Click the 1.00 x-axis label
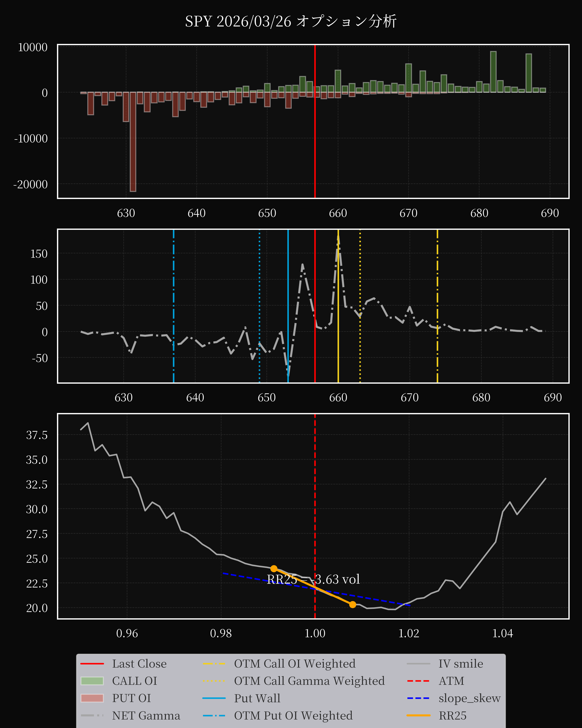 [x=315, y=633]
